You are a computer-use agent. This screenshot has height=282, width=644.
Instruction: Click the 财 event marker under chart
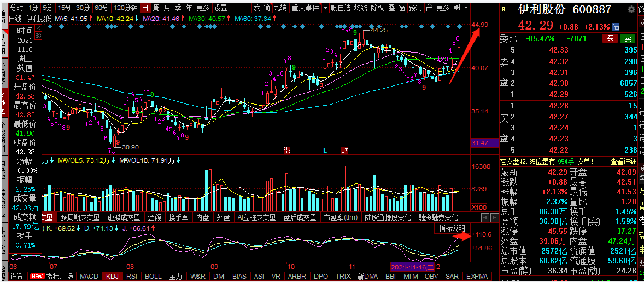(x=344, y=150)
